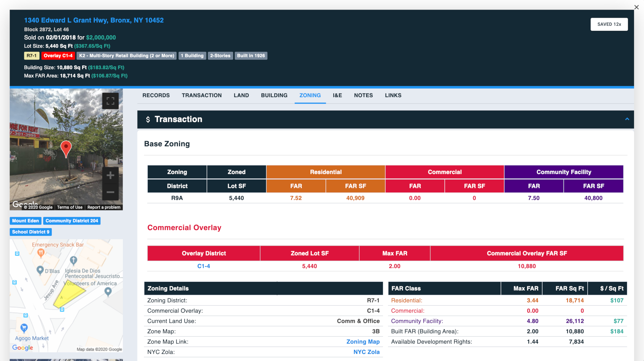
Task: Click the Current Land Use value Comm & Office
Action: click(358, 321)
